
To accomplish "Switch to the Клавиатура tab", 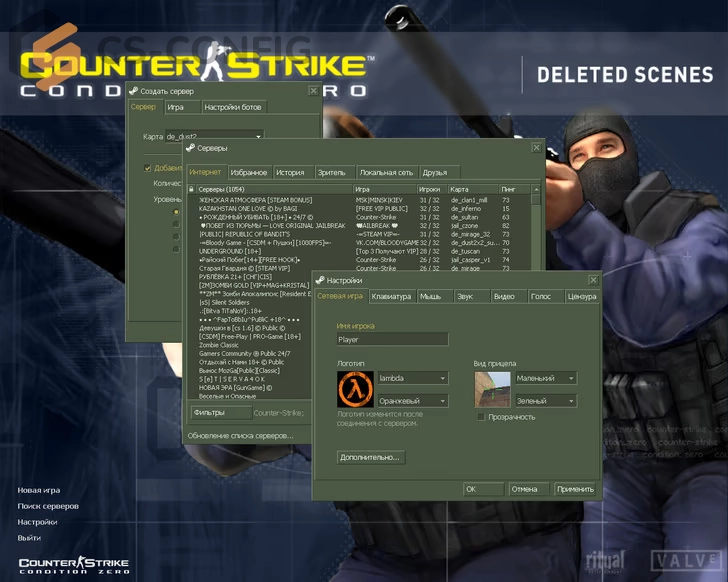I will [x=391, y=296].
